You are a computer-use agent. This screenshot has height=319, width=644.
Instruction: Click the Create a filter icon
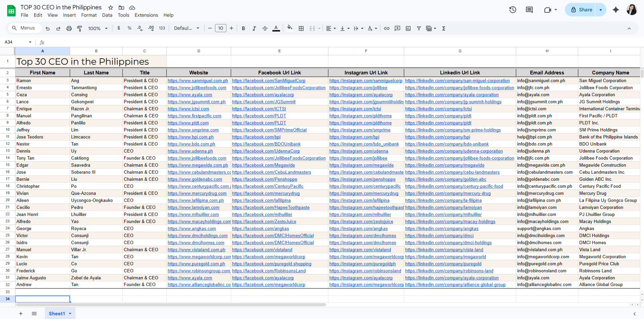tap(419, 29)
